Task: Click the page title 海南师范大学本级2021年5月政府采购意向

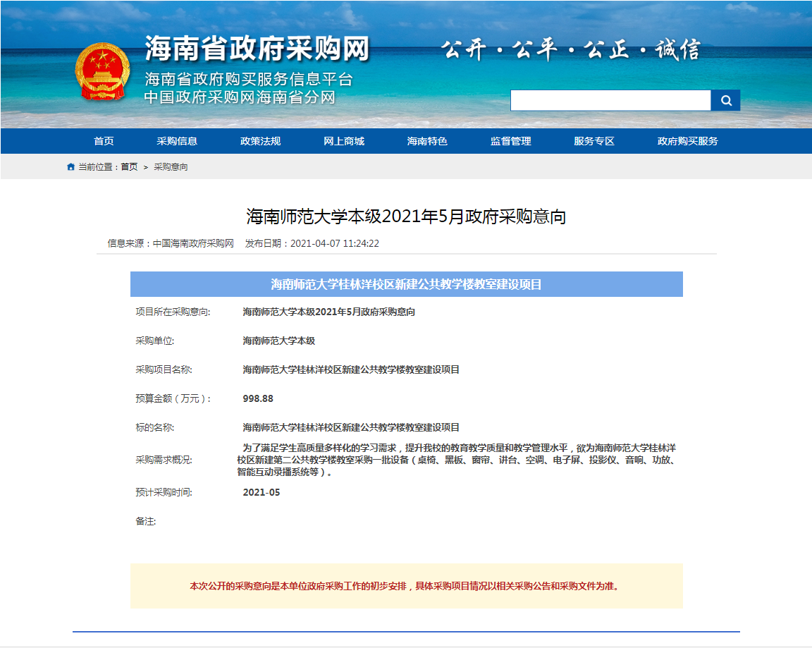Action: point(406,216)
